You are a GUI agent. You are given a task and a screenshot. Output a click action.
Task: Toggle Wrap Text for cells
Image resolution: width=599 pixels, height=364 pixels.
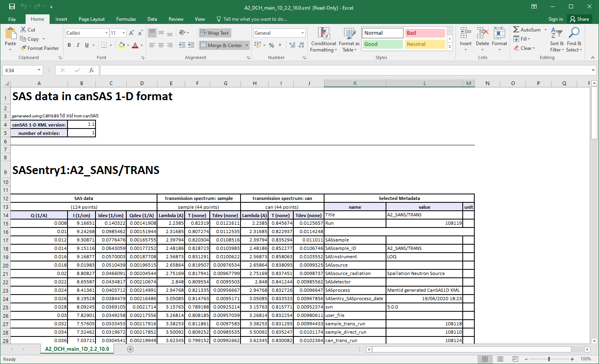click(215, 33)
